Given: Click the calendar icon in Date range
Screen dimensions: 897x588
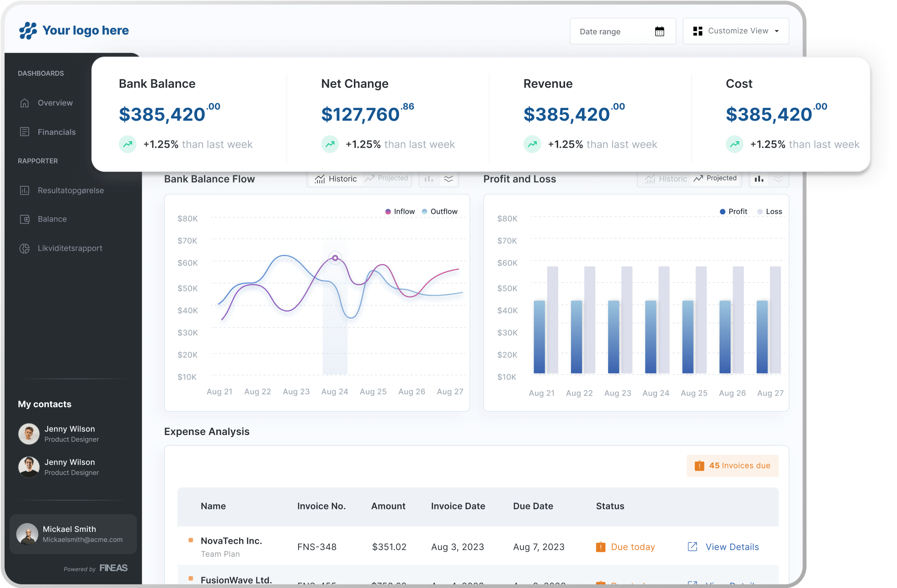Looking at the screenshot, I should [659, 32].
